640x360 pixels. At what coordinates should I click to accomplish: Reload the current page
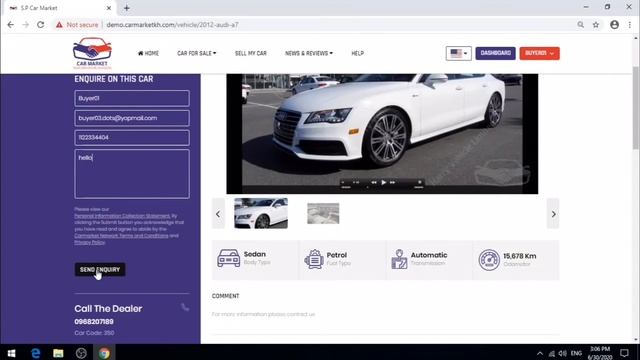point(40,25)
